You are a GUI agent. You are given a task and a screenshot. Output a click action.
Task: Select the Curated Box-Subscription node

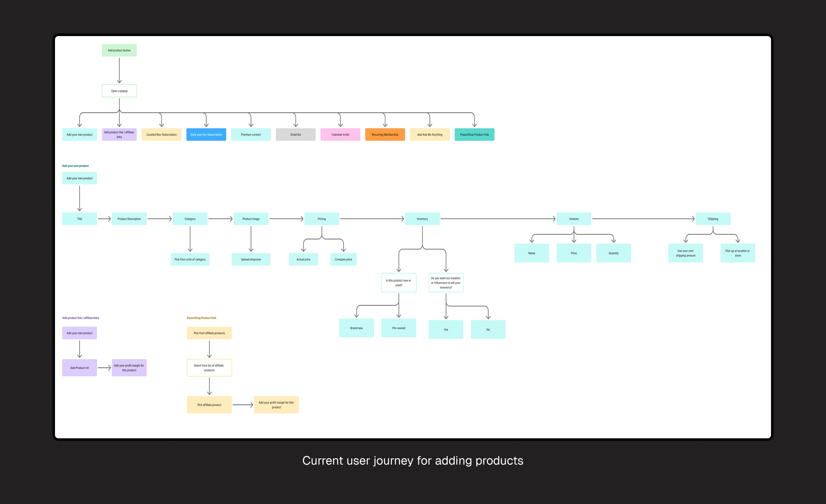point(161,134)
